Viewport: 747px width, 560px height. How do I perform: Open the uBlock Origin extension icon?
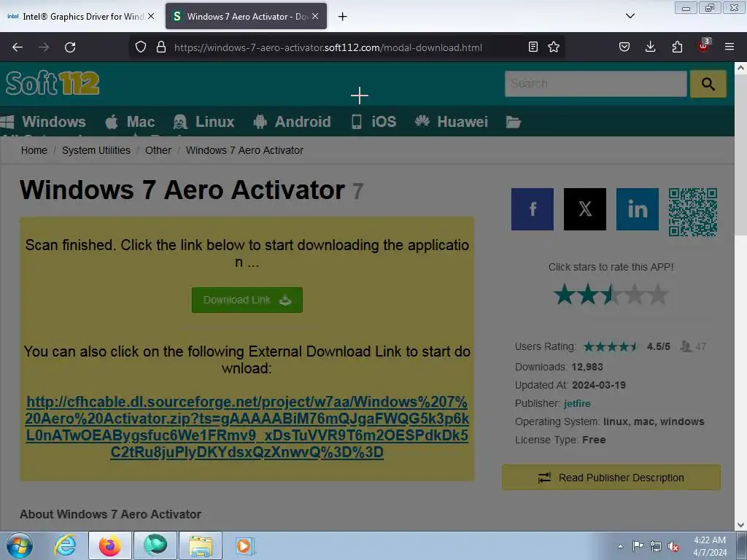(x=703, y=46)
